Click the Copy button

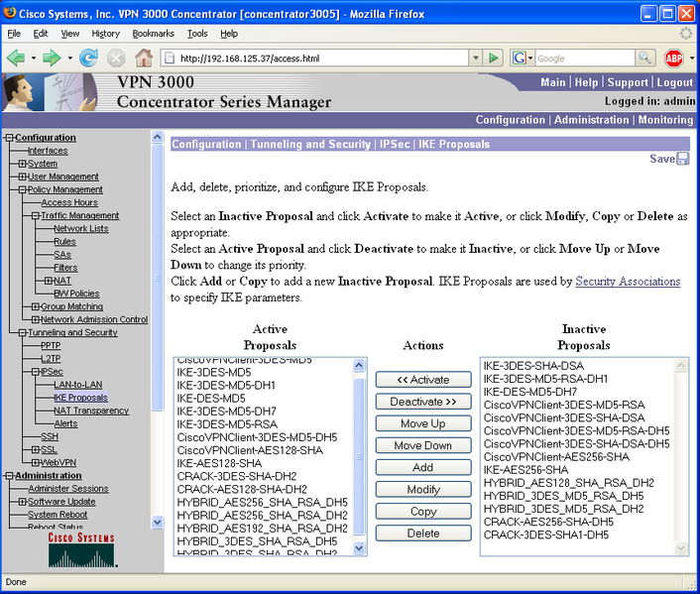(x=423, y=512)
